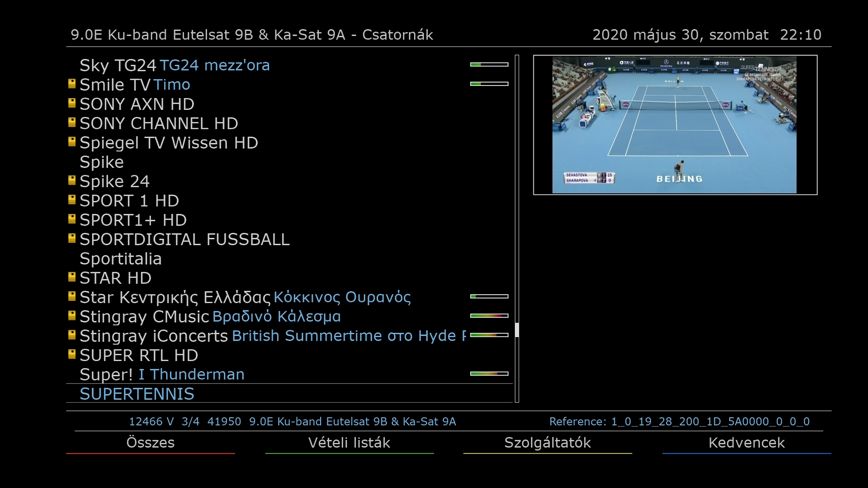Click the British Summertime event title
Viewport: 868px width, 488px height.
click(349, 336)
